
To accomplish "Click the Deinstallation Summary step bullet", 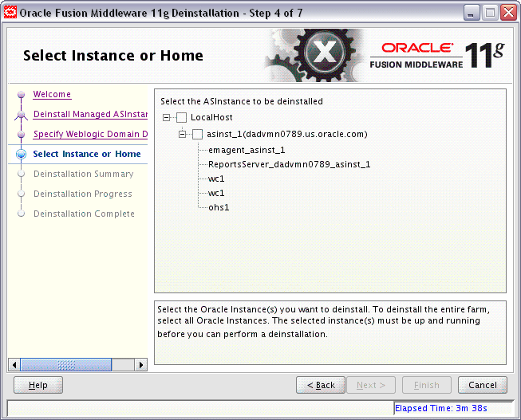I will [22, 174].
